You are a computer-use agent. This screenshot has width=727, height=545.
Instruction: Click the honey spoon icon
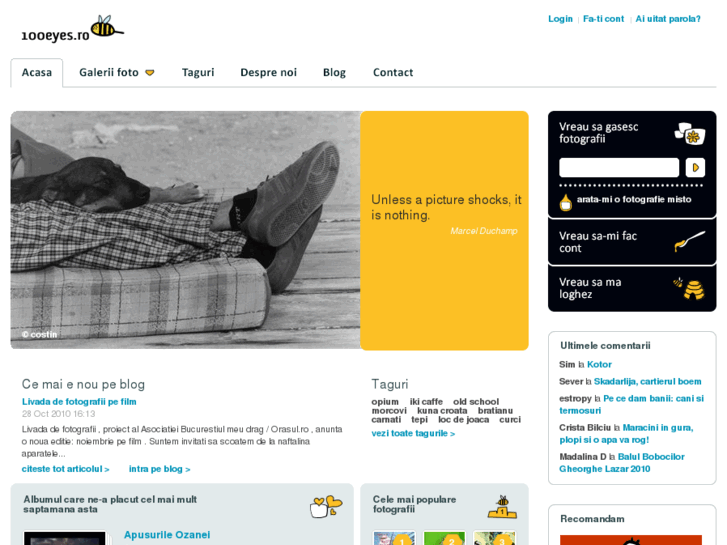pyautogui.click(x=689, y=241)
